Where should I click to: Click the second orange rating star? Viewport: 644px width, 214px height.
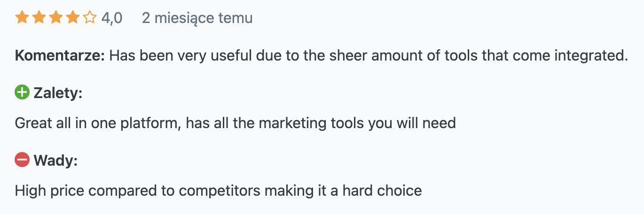tap(39, 18)
